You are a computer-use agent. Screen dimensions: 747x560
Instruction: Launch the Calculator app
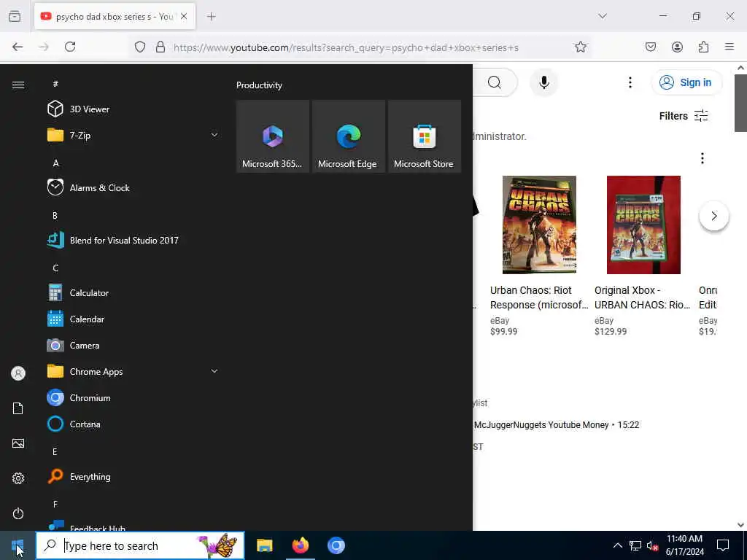coord(133,293)
